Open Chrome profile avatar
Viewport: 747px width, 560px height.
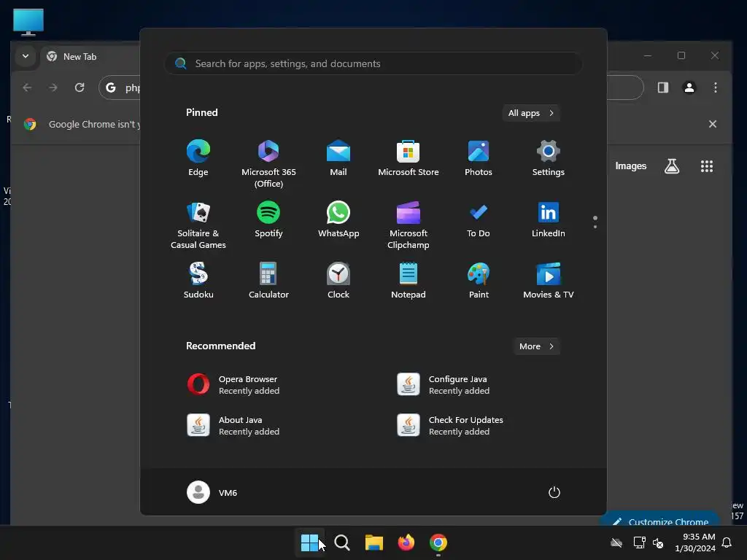click(689, 87)
